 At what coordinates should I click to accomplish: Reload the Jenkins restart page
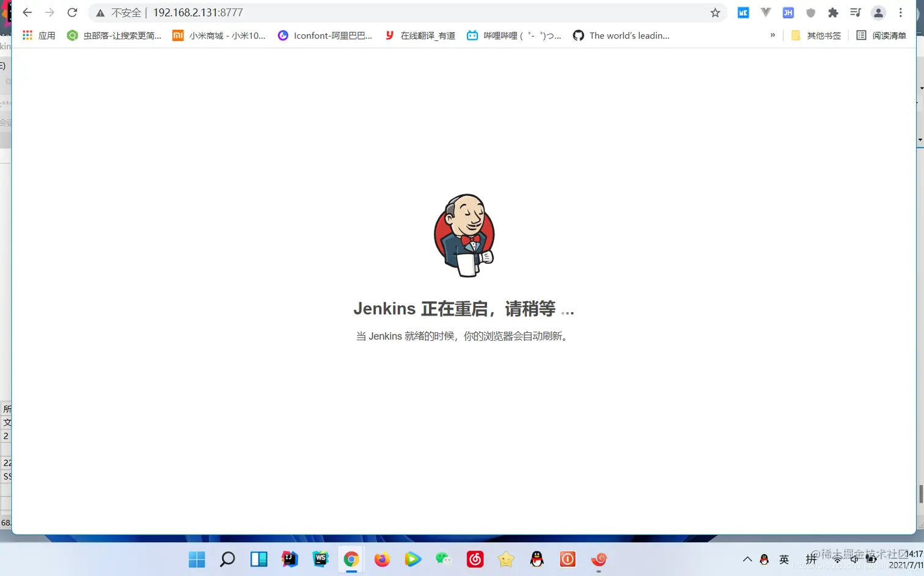(72, 12)
